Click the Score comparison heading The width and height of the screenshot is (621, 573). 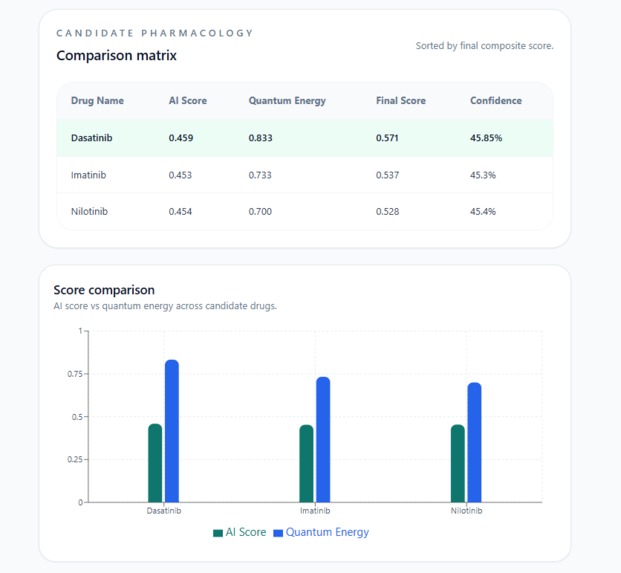tap(104, 290)
